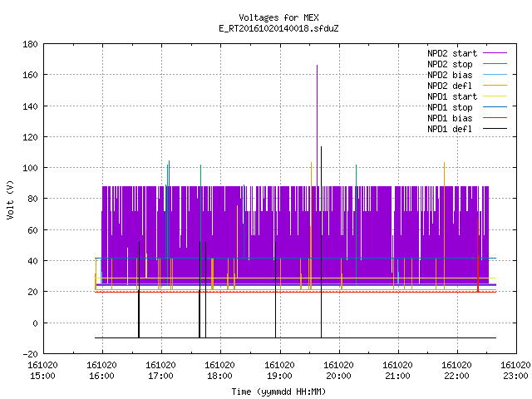Click the x-axis tick label 20:00
The image size is (532, 399).
338,376
